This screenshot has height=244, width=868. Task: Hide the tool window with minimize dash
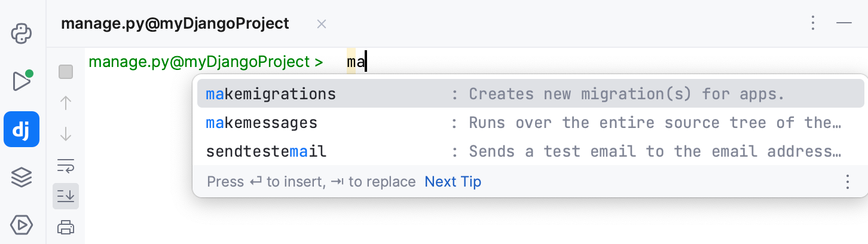(844, 23)
